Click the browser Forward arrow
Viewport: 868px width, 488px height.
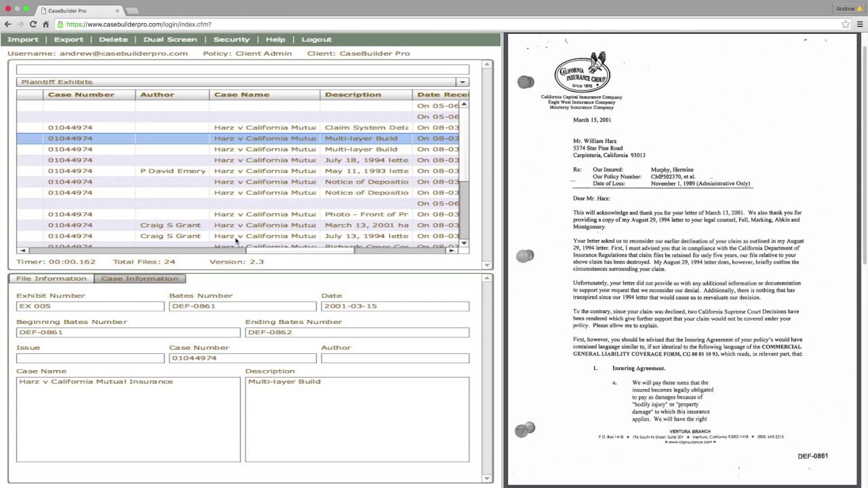(x=20, y=24)
